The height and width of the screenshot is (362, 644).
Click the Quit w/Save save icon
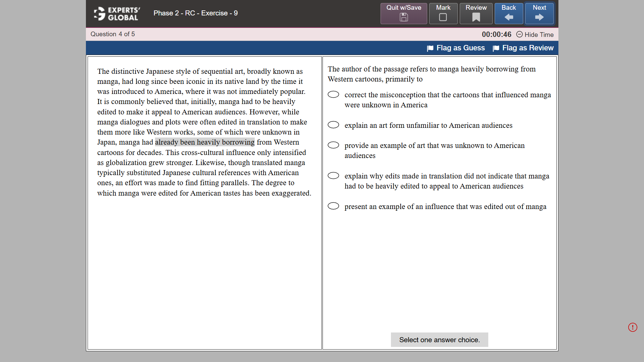(x=403, y=17)
